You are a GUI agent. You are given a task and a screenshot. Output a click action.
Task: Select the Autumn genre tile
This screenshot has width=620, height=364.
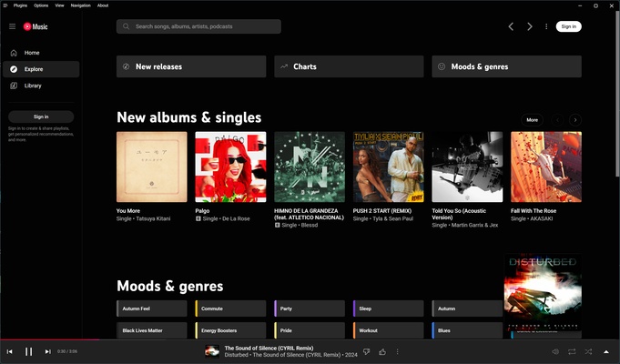pos(467,308)
